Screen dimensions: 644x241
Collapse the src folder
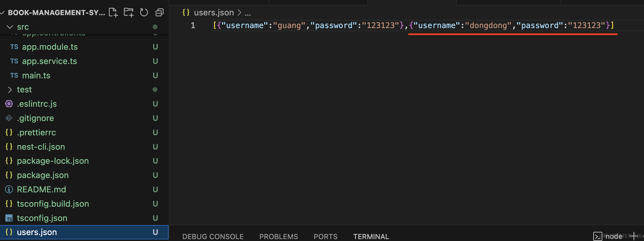[10, 27]
